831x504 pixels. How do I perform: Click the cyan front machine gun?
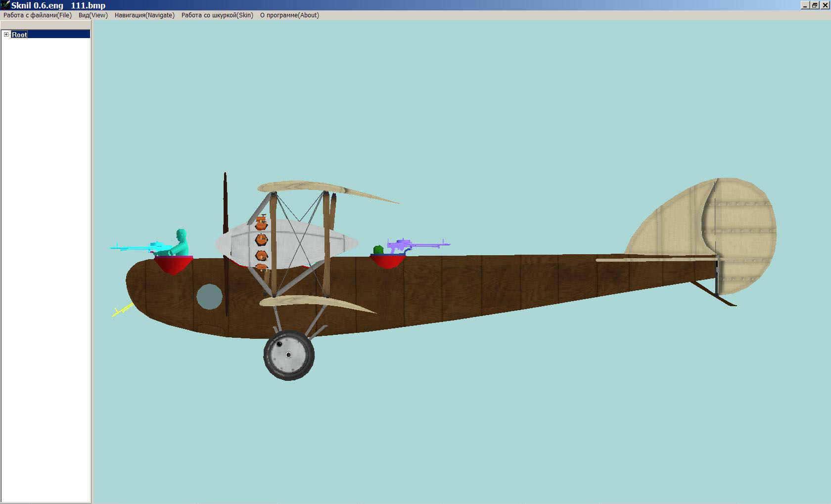coord(134,247)
